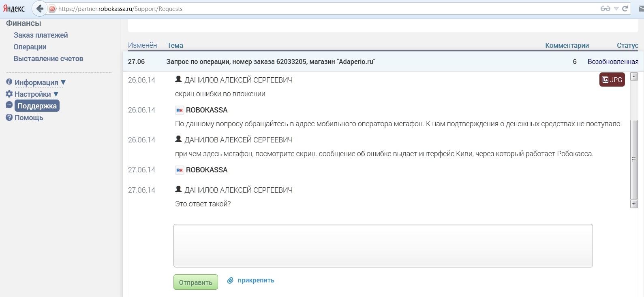This screenshot has height=297, width=644.
Task: Open address bar history dropdown arrow
Action: pos(616,8)
